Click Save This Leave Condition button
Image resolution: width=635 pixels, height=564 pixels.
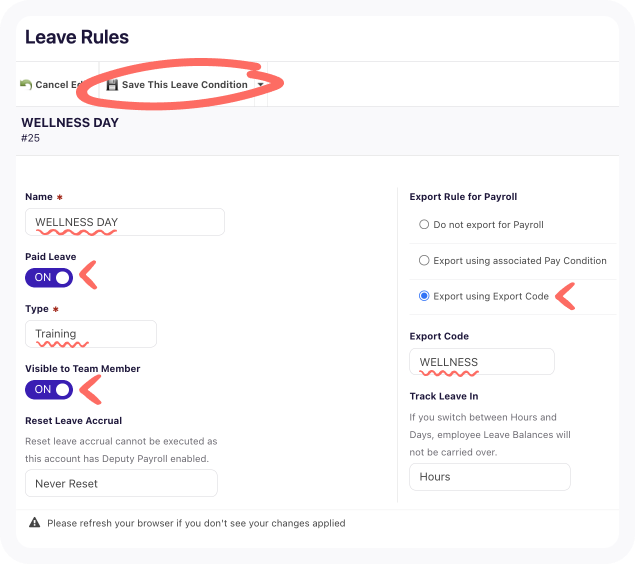tap(177, 85)
